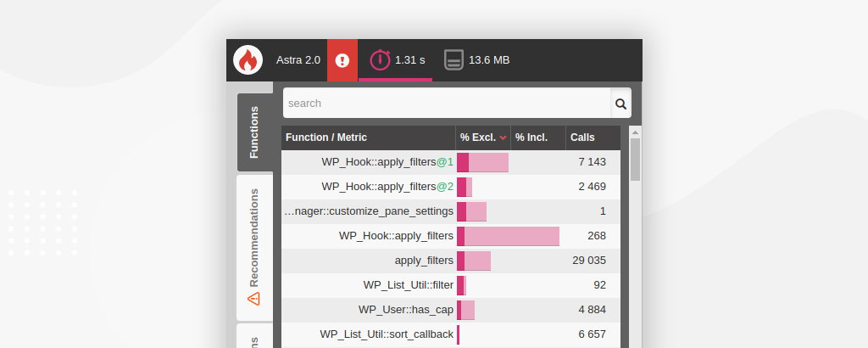
Task: Select the WP_User::has_cap function row
Action: point(451,310)
